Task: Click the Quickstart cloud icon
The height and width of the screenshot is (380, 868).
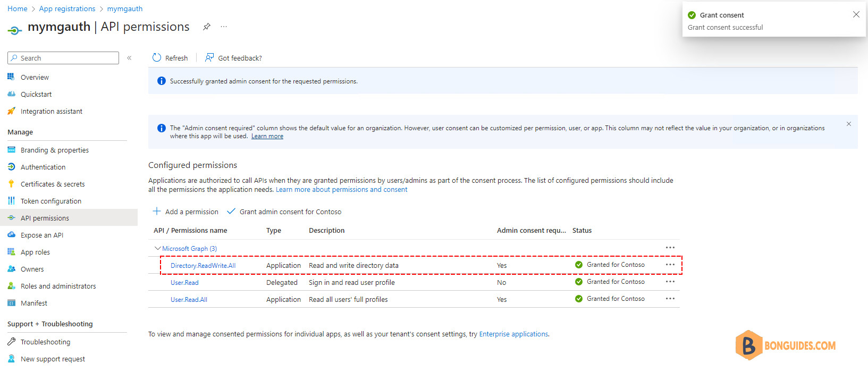Action: [11, 94]
